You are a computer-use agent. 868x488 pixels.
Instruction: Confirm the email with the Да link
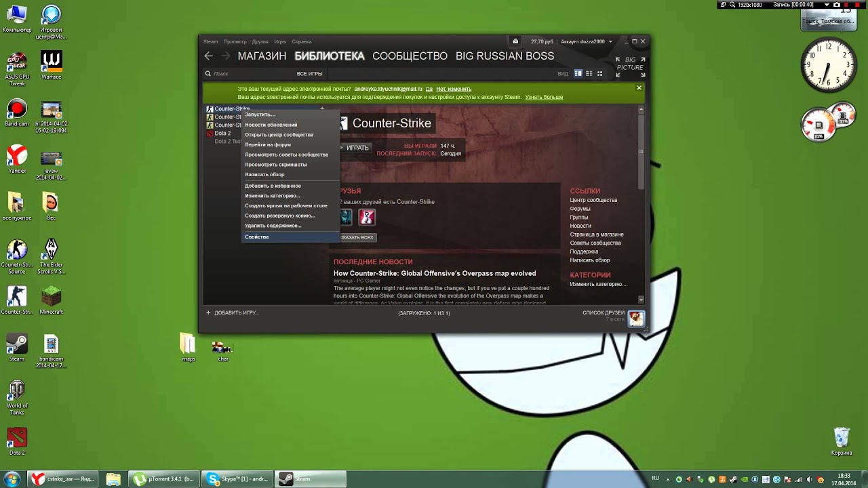click(429, 89)
